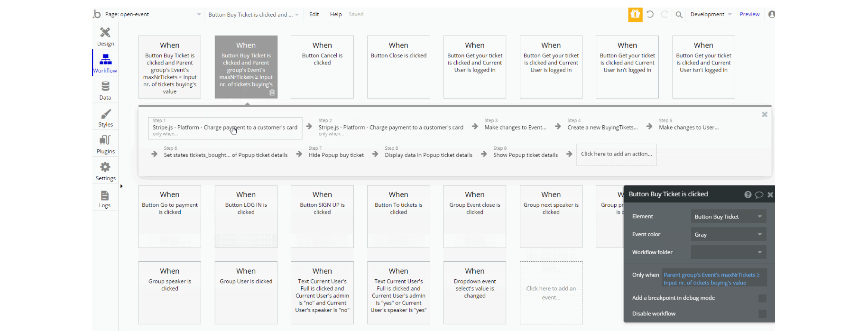Edit the Only when condition expression
This screenshot has width=868, height=331.
pyautogui.click(x=713, y=278)
